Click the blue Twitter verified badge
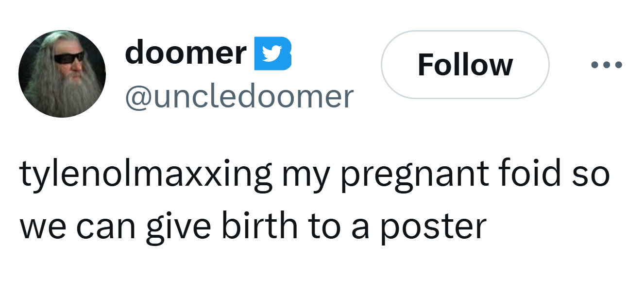Image resolution: width=644 pixels, height=281 pixels. coord(272,53)
